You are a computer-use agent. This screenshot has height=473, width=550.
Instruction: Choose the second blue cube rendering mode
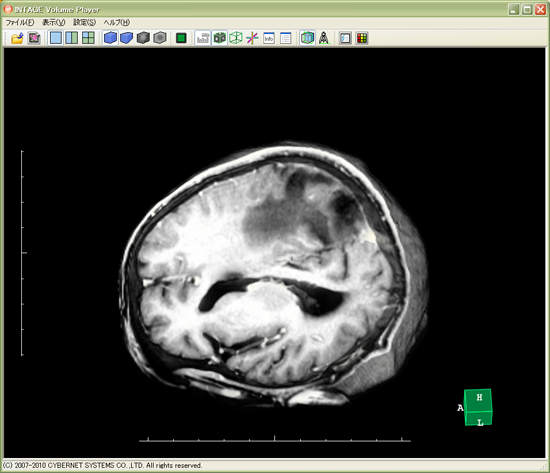(x=127, y=38)
